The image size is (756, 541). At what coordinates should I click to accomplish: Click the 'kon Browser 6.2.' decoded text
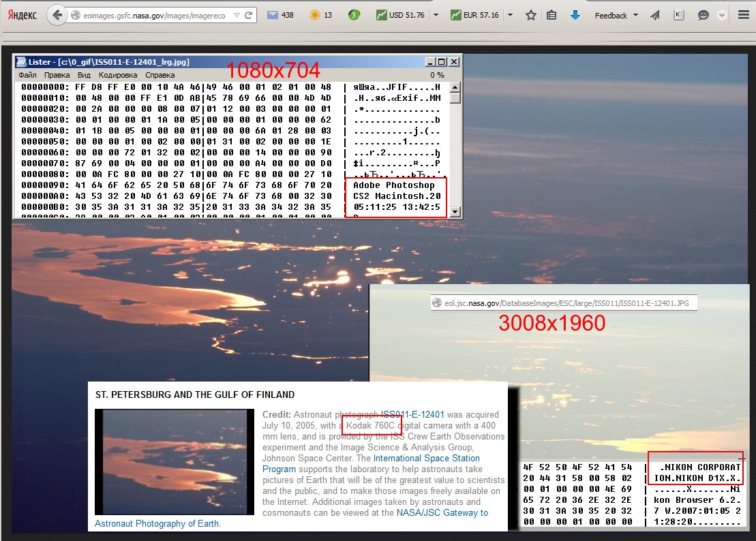click(697, 499)
